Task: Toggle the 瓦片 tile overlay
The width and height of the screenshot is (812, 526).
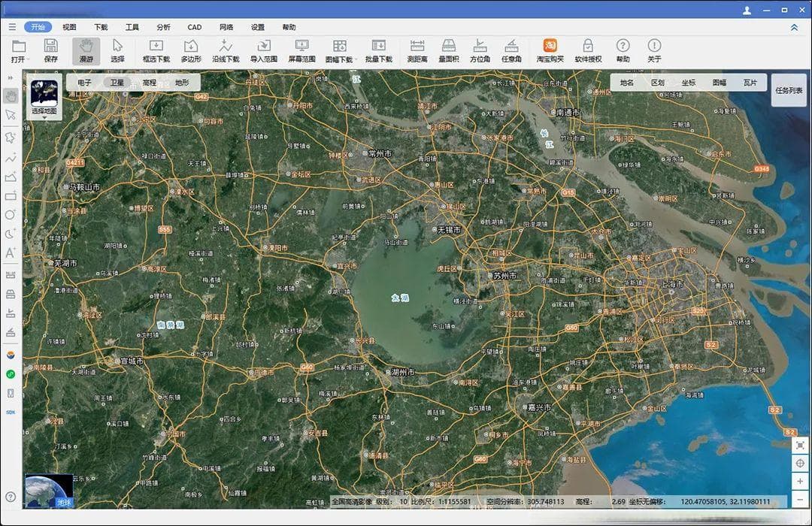Action: pos(750,83)
